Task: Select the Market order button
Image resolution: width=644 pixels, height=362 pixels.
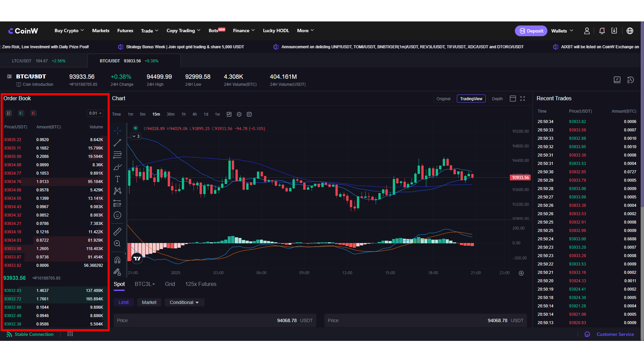Action: tap(149, 302)
